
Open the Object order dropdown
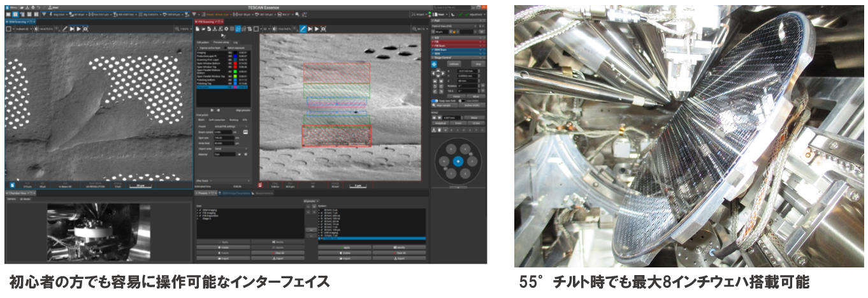tap(231, 149)
